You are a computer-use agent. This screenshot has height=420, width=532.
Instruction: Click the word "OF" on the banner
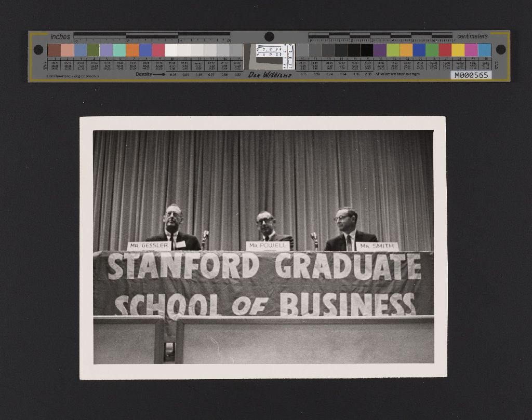pyautogui.click(x=250, y=306)
